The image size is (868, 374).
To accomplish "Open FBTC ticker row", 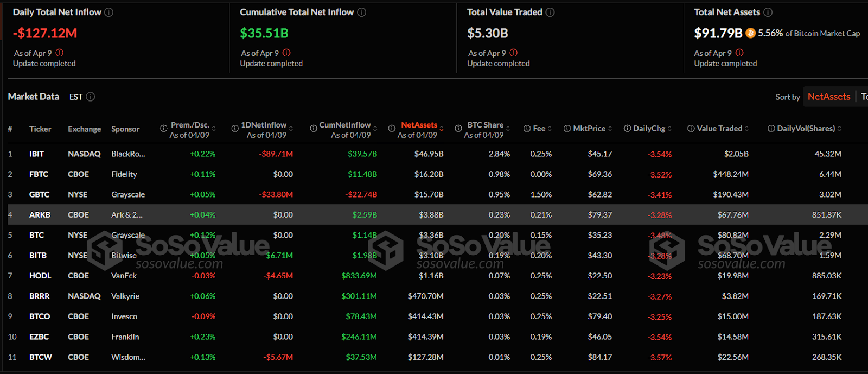I will pyautogui.click(x=39, y=174).
